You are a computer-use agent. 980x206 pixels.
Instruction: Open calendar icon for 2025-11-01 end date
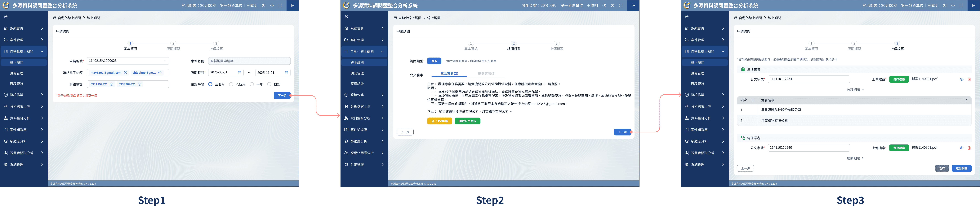(287, 73)
